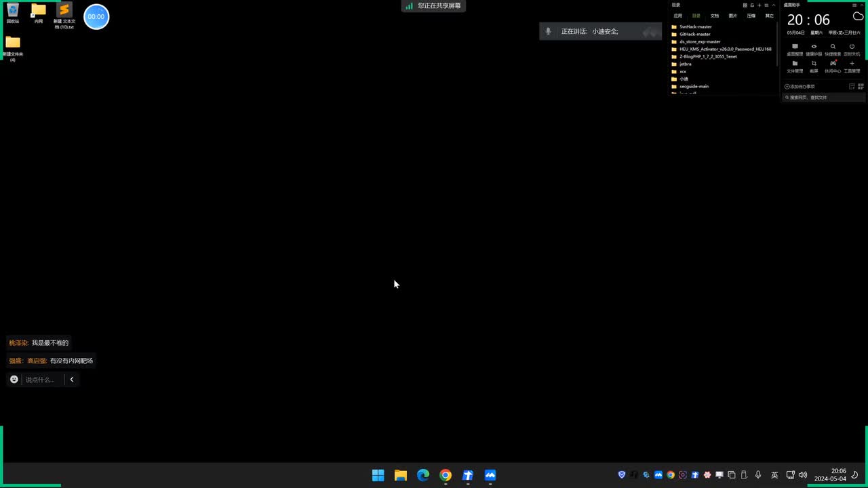Open the 回收站 recycle bin desktop icon
Viewport: 868px width, 488px height.
(x=12, y=13)
